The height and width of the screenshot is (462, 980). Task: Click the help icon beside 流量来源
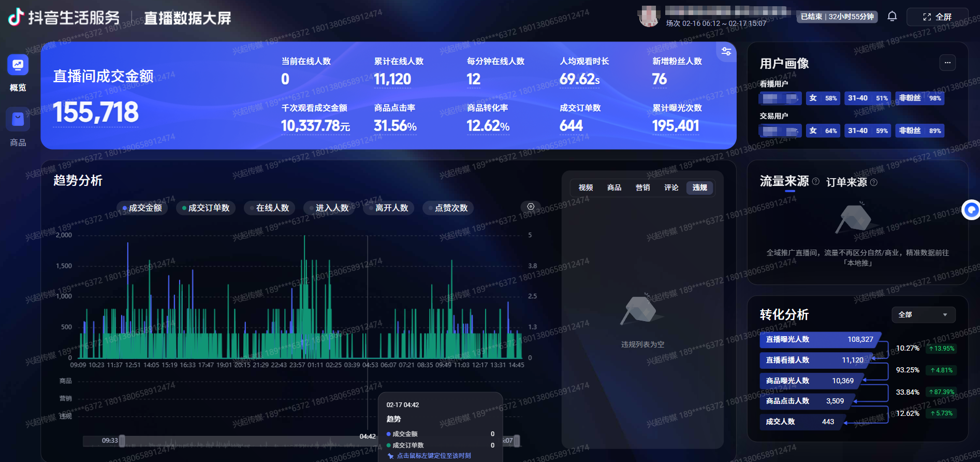tap(816, 181)
